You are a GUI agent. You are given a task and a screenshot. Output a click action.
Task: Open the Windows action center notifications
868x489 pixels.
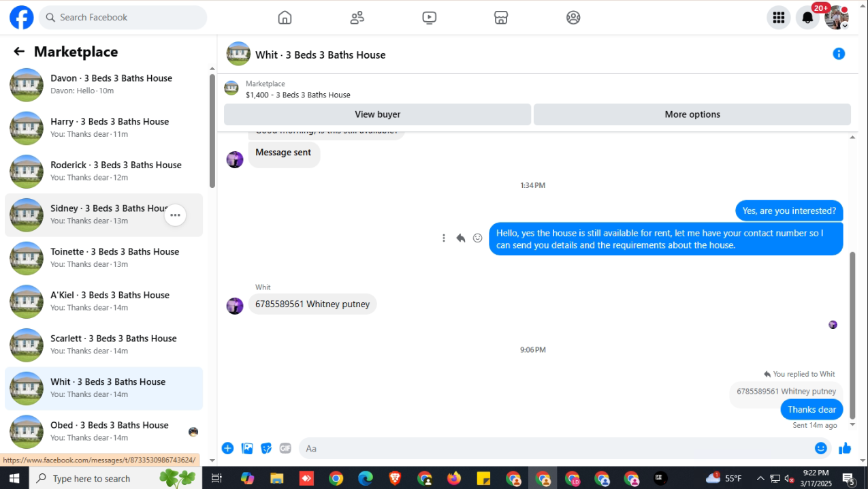849,478
